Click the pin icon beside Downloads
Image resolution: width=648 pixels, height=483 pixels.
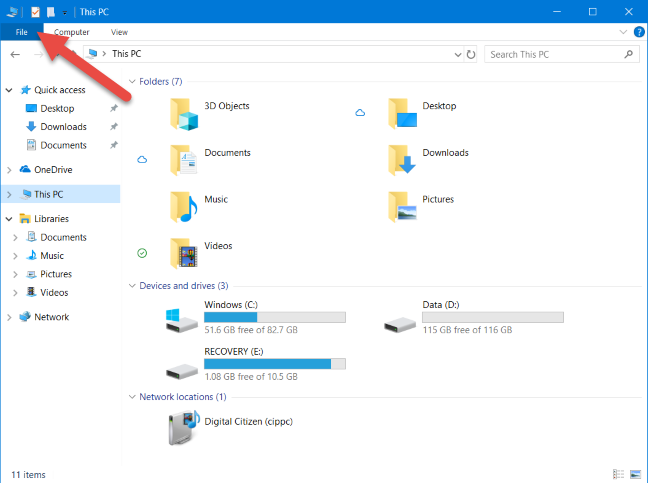tap(114, 127)
